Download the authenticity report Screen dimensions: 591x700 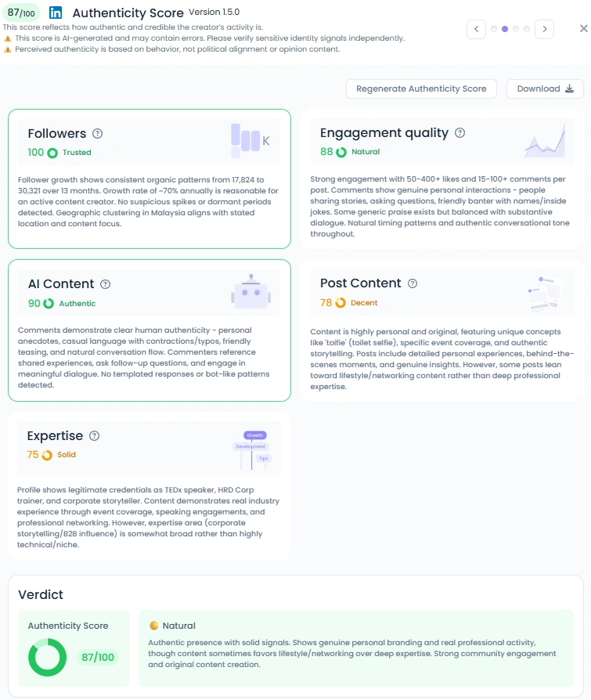point(545,88)
